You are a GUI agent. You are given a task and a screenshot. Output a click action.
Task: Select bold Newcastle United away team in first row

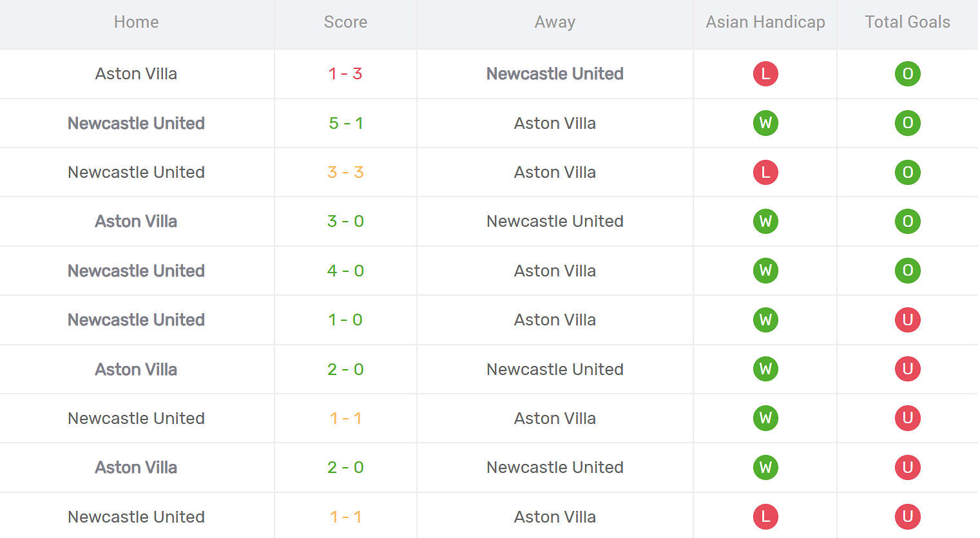point(555,74)
